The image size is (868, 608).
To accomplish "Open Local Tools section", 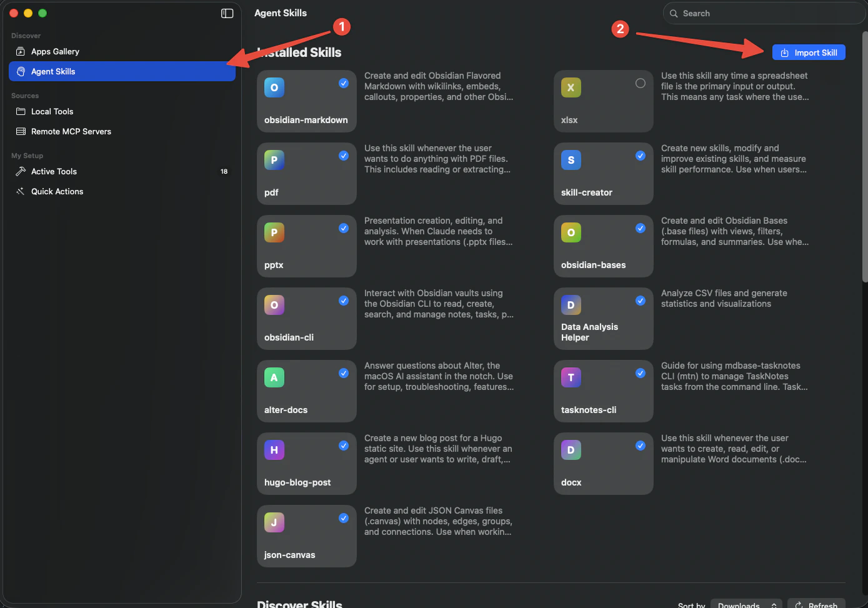I will tap(122, 111).
